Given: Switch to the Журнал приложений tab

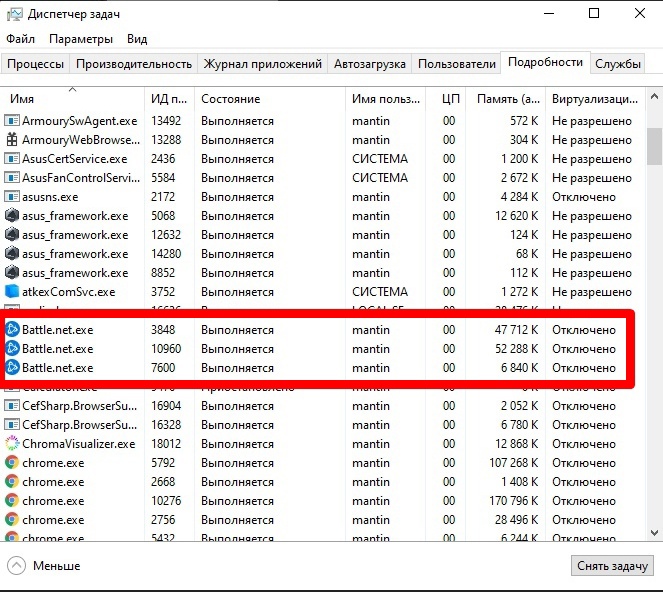Looking at the screenshot, I should click(263, 64).
